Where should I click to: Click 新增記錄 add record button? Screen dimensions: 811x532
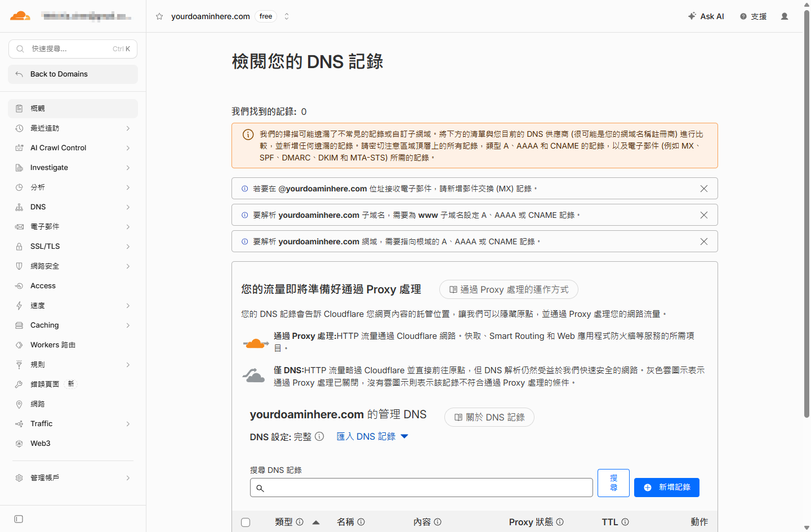667,488
